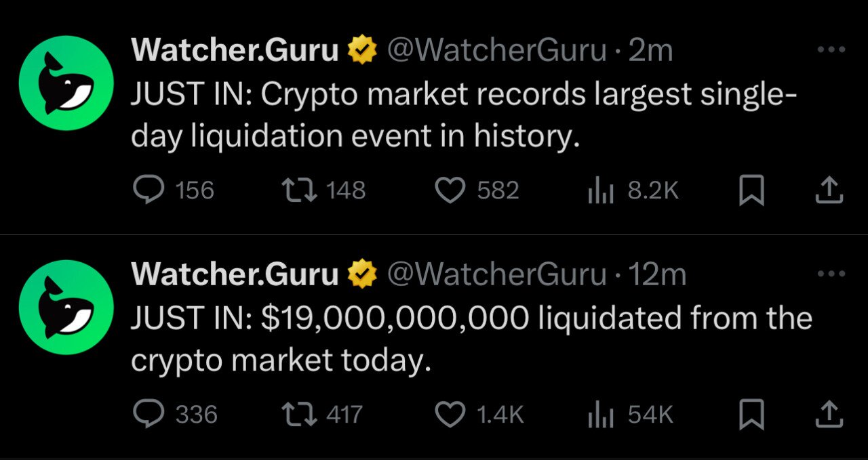Image resolution: width=868 pixels, height=460 pixels.
Task: Like the $19,000,000,000 liquidated tweet
Action: (448, 414)
